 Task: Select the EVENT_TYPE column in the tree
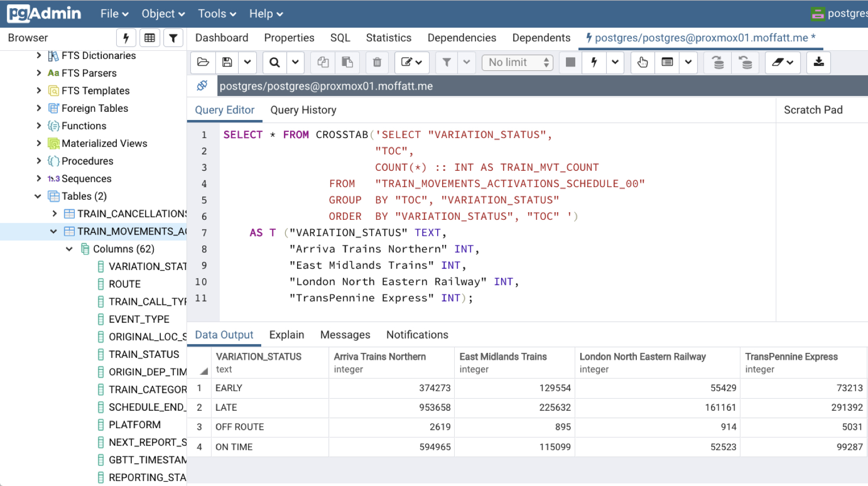coord(138,319)
